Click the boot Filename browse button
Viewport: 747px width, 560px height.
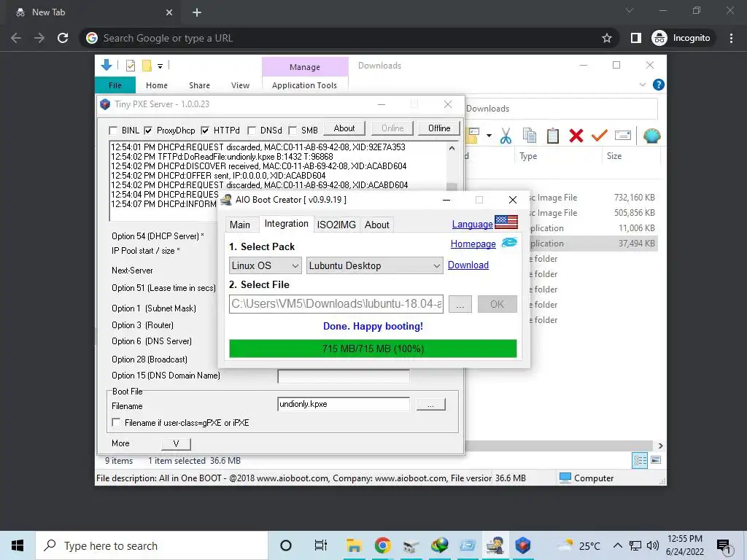coord(430,404)
